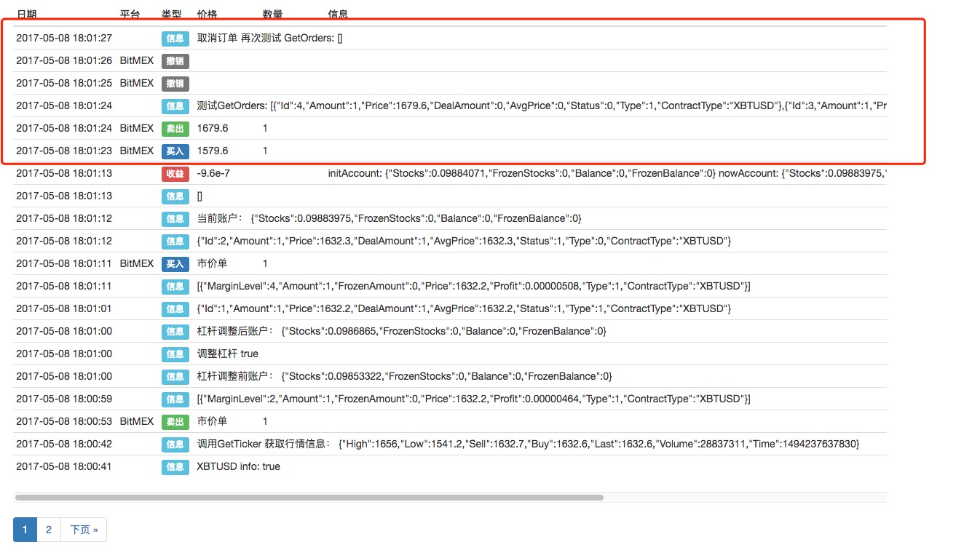Select the 调整杠杆 true message

227,354
